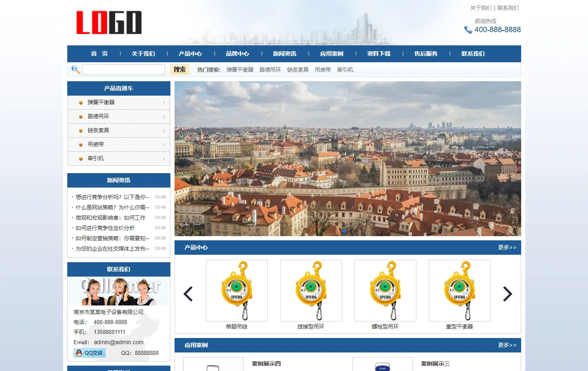Open the QQ交谈 chat button

pyautogui.click(x=90, y=353)
